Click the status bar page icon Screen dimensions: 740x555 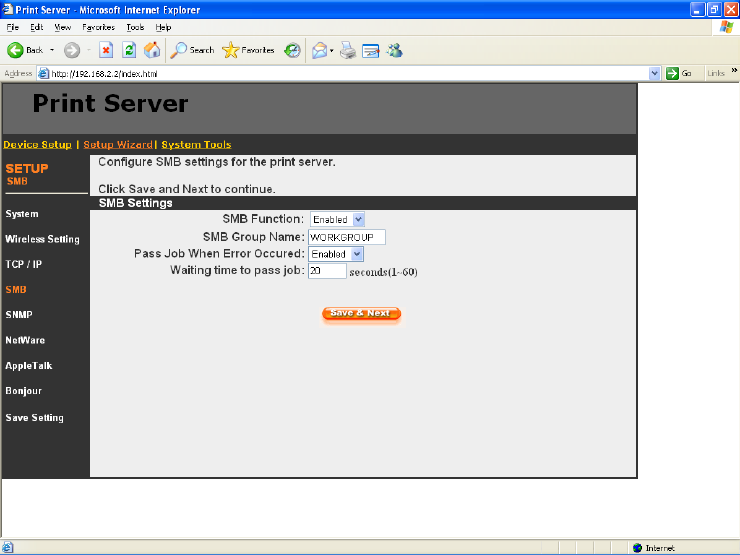pyautogui.click(x=7, y=547)
